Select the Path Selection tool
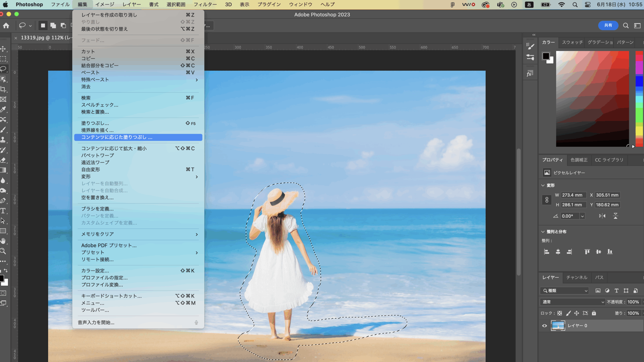Screen dimensions: 644x362 coord(3,221)
